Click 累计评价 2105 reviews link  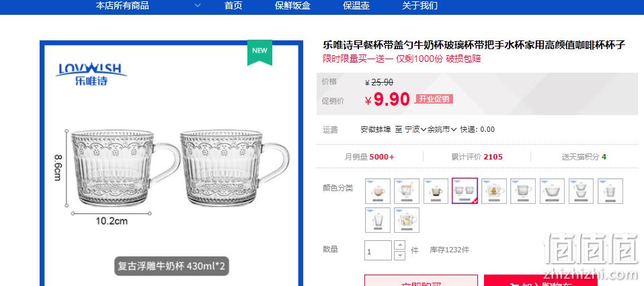tap(477, 157)
